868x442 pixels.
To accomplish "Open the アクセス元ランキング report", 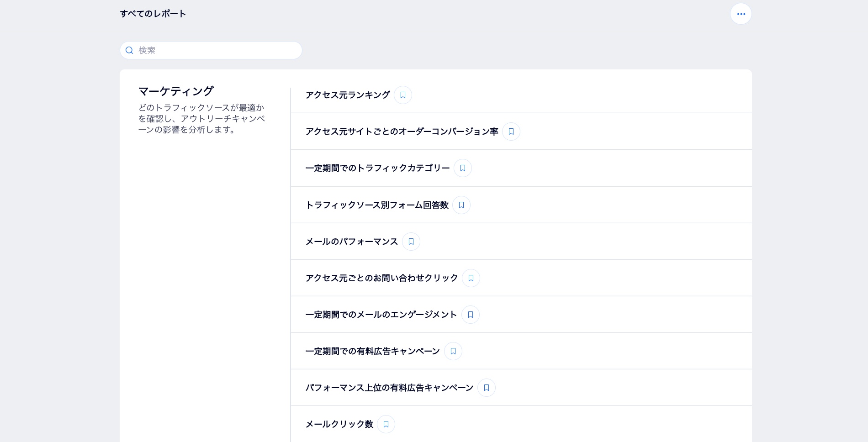I will (x=348, y=95).
